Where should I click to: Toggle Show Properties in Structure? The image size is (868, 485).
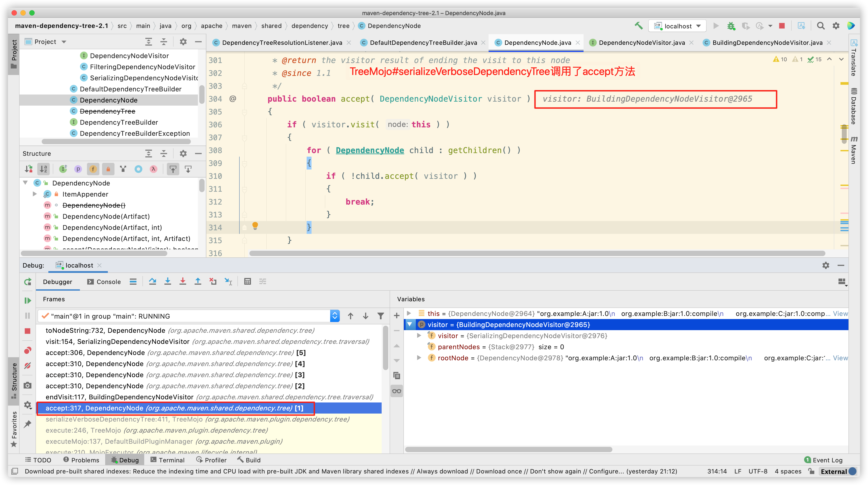point(78,169)
